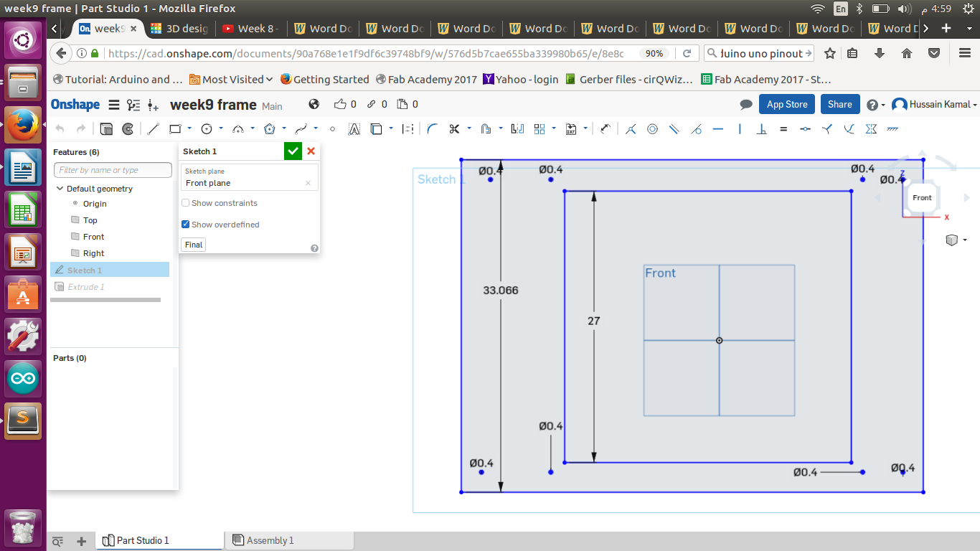This screenshot has width=980, height=551.
Task: Select the Text sketch tool
Action: (x=354, y=129)
